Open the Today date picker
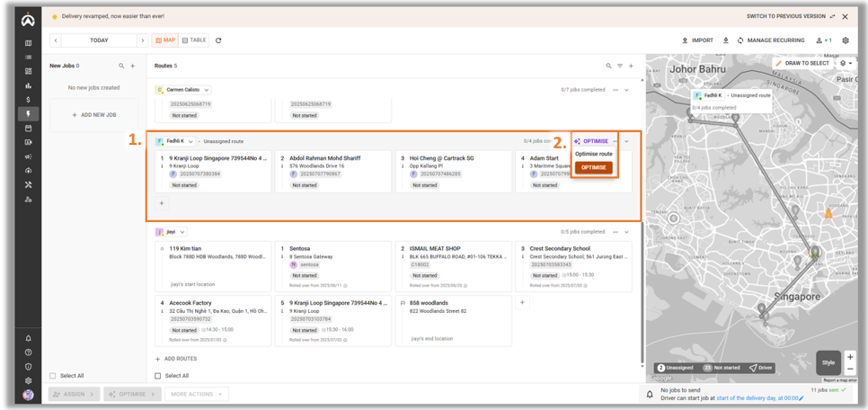This screenshot has width=868, height=410. pos(99,40)
